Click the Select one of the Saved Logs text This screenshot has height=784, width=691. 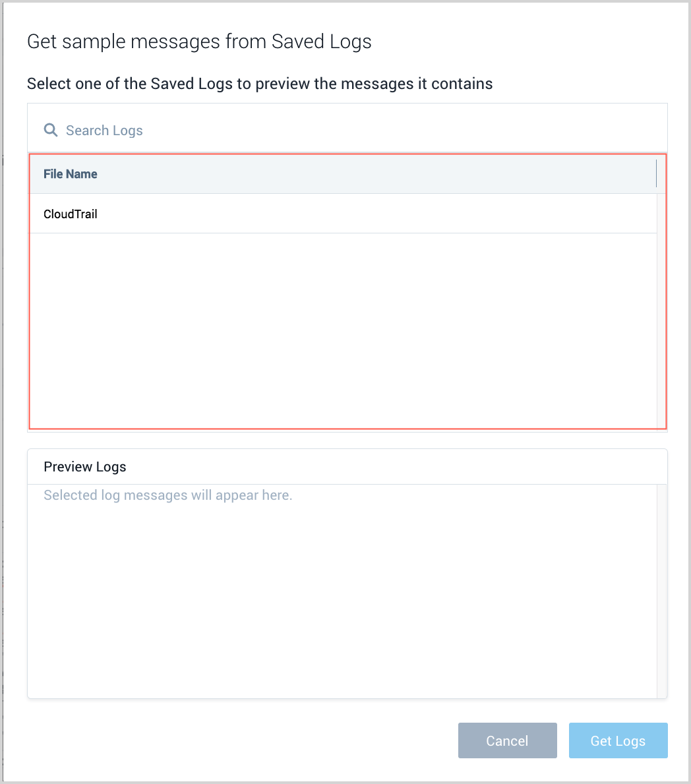259,84
